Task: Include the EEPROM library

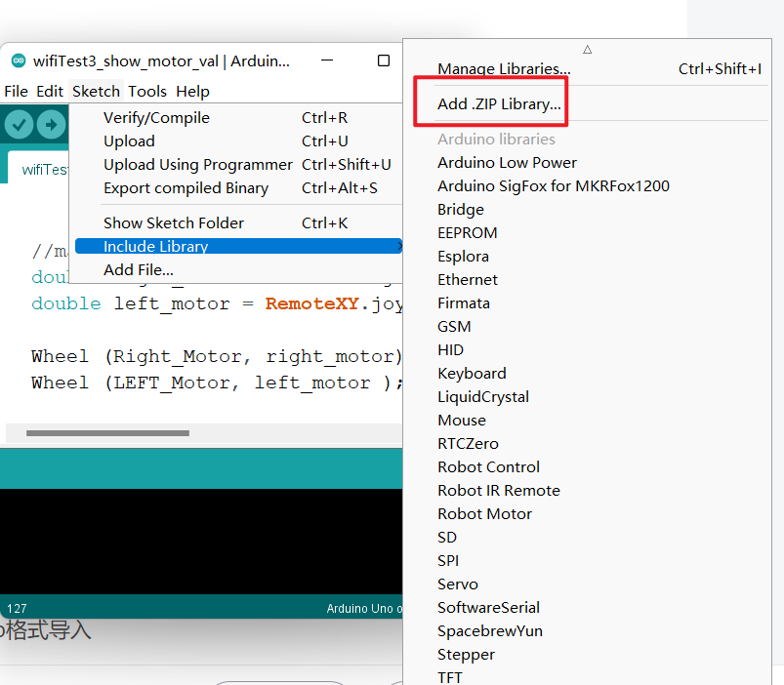Action: click(x=588, y=233)
